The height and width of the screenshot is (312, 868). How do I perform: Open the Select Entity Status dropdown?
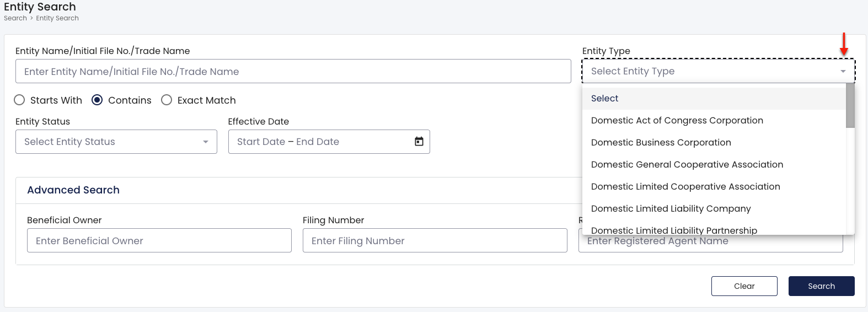point(116,142)
